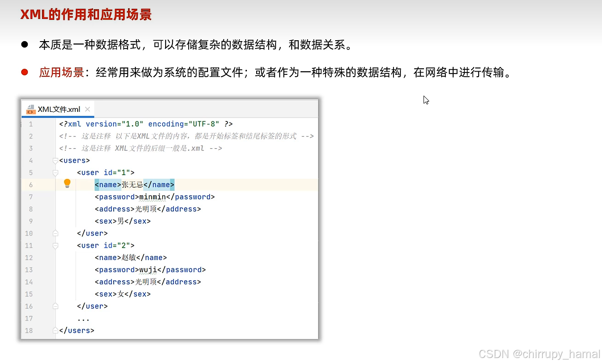
Task: Click the password value wuji
Action: [148, 270]
